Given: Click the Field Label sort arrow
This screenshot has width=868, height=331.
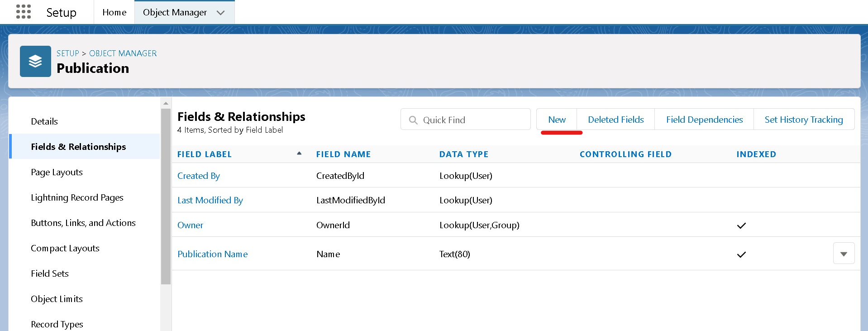Looking at the screenshot, I should click(299, 154).
